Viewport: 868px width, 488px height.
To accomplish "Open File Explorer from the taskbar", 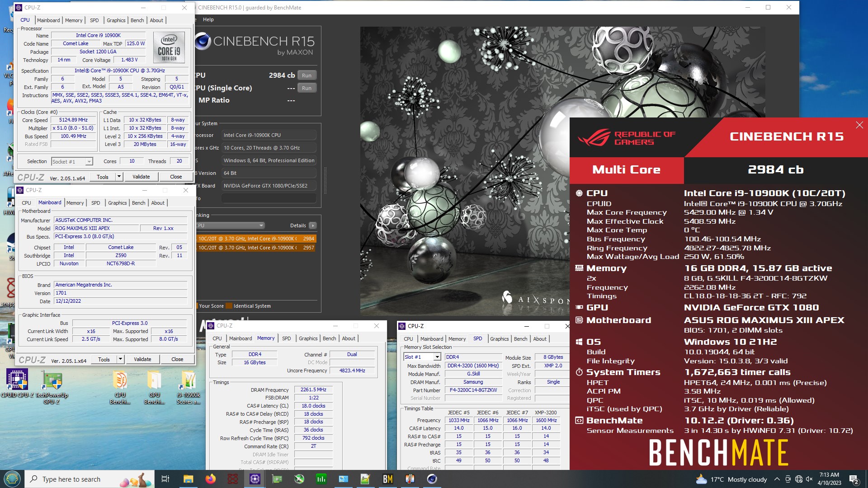I will 188,479.
